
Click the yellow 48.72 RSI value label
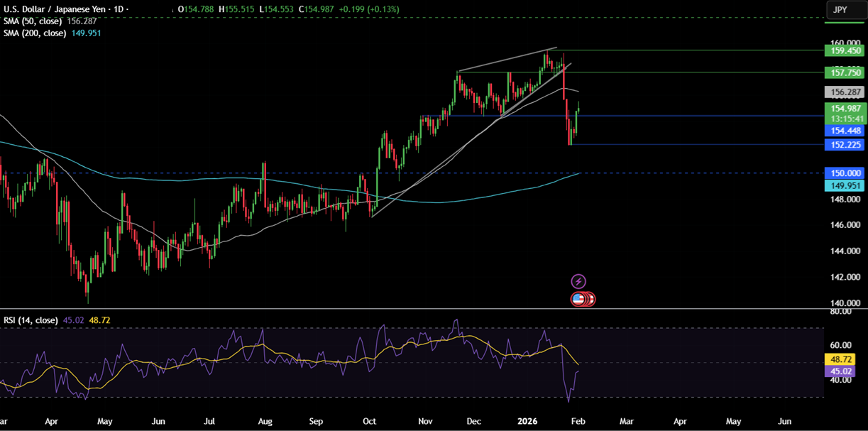[839, 360]
